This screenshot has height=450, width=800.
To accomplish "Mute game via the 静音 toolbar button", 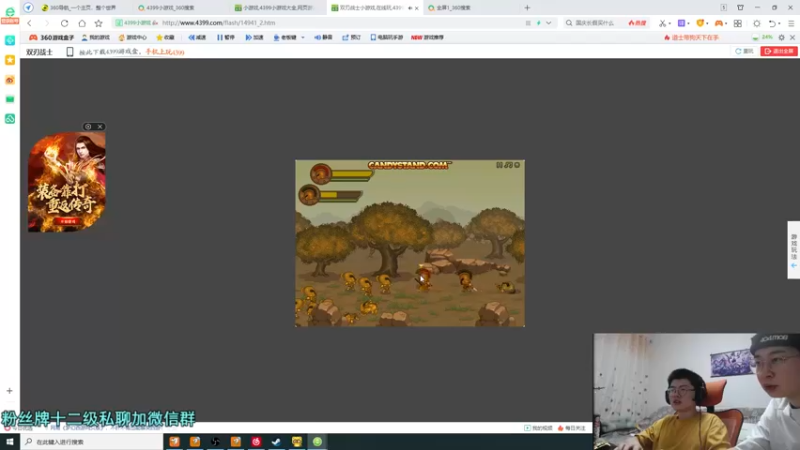I will pos(323,37).
